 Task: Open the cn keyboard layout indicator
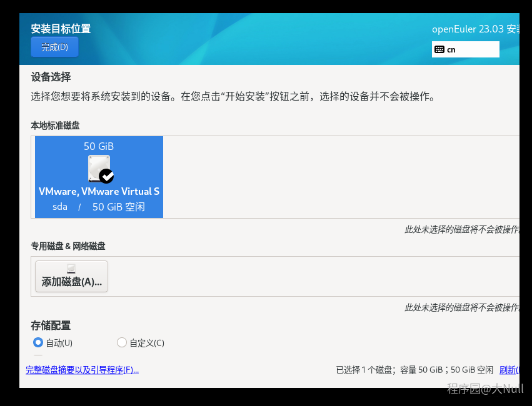(x=465, y=49)
